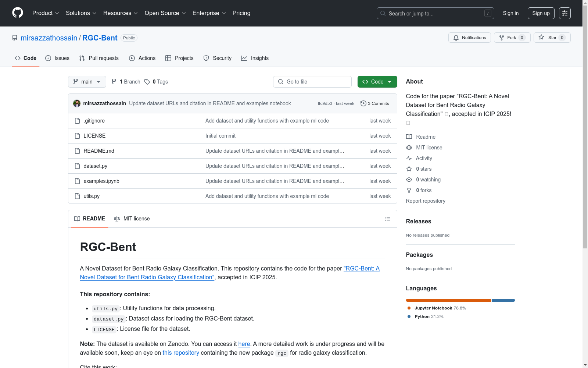This screenshot has height=368, width=588.
Task: Open the Zenodo dataset 'here' link
Action: point(244,344)
